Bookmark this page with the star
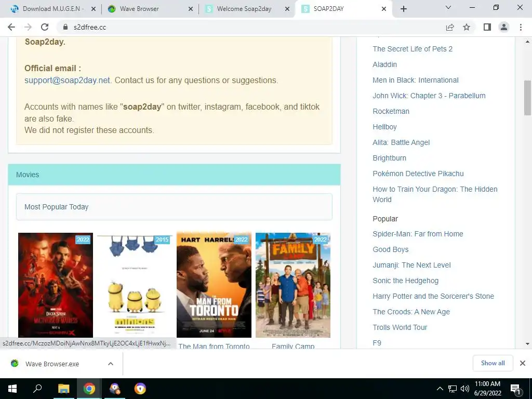The height and width of the screenshot is (399, 532). [467, 27]
